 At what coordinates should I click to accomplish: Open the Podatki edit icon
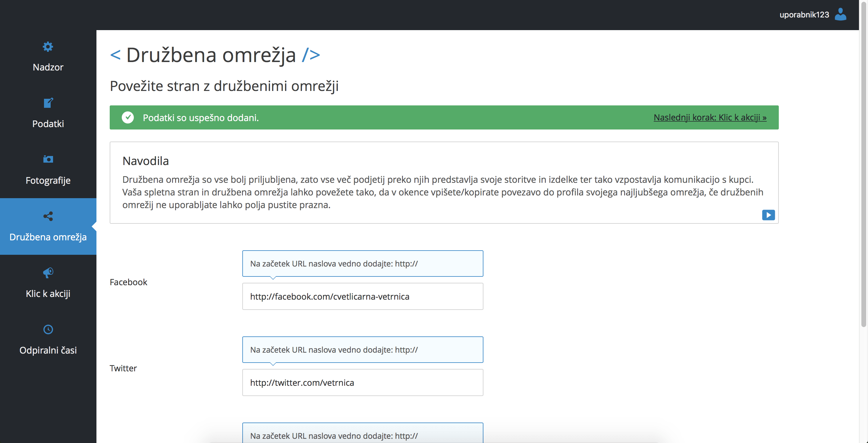(48, 103)
